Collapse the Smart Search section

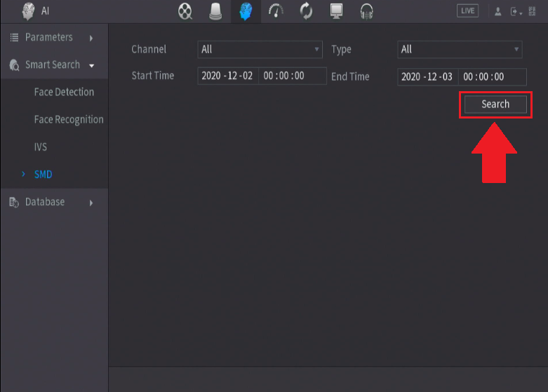tap(54, 65)
